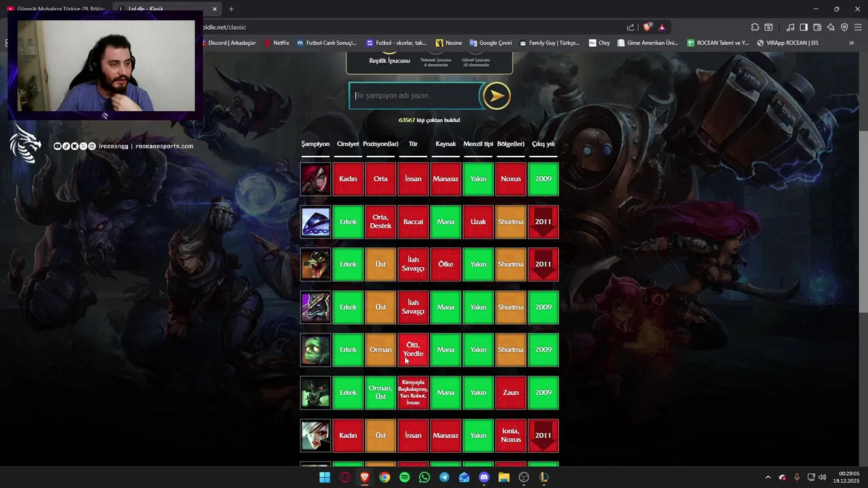This screenshot has height=488, width=868.
Task: Open the Brave media playlist music icon
Action: (x=790, y=27)
